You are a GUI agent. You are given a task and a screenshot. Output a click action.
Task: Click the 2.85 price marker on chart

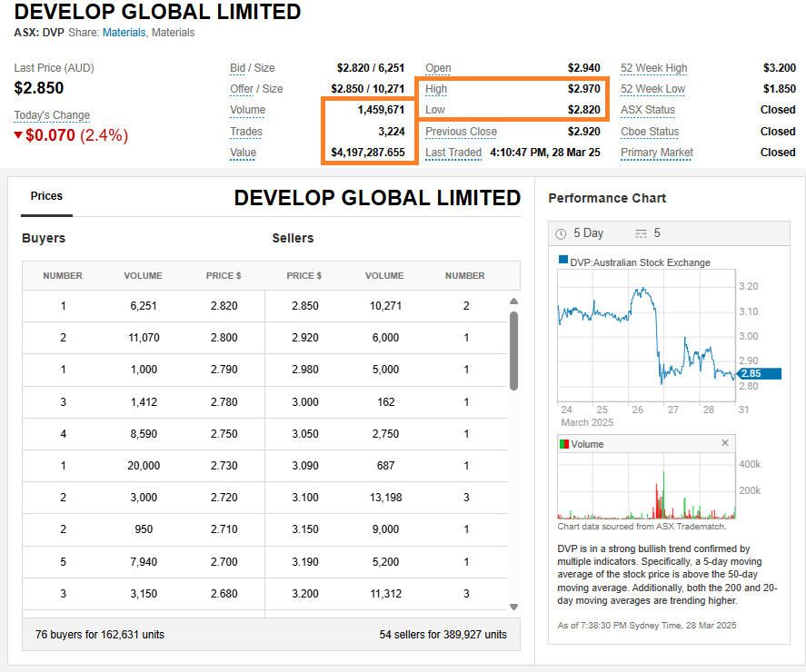pos(759,373)
